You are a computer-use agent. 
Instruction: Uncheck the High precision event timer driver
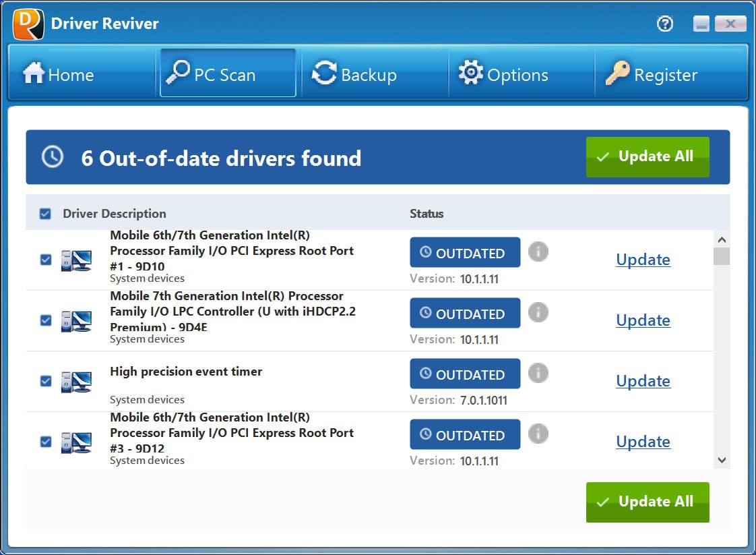pyautogui.click(x=46, y=381)
